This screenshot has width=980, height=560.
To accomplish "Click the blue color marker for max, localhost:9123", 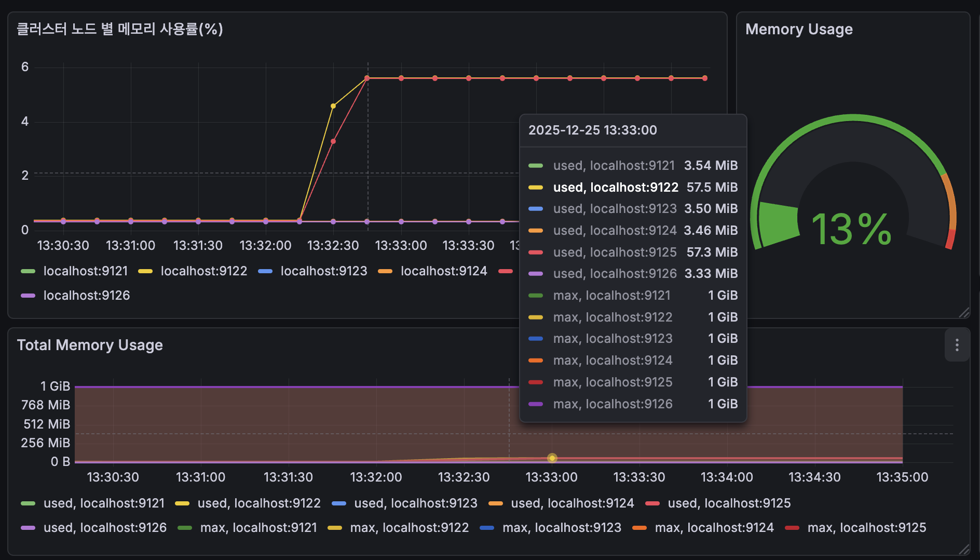I will tap(487, 528).
